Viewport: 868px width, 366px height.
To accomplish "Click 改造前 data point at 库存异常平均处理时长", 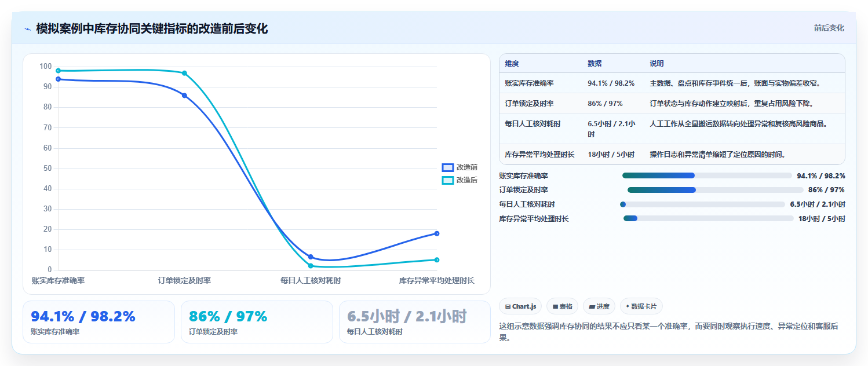I will pyautogui.click(x=437, y=233).
